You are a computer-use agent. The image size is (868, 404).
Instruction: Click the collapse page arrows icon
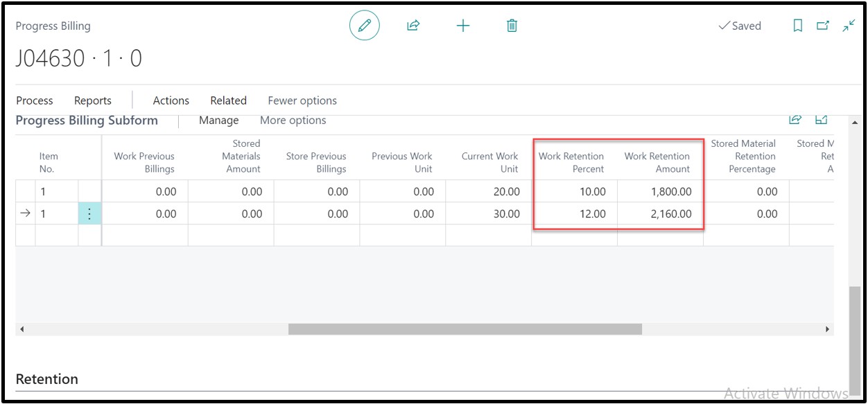click(x=849, y=26)
